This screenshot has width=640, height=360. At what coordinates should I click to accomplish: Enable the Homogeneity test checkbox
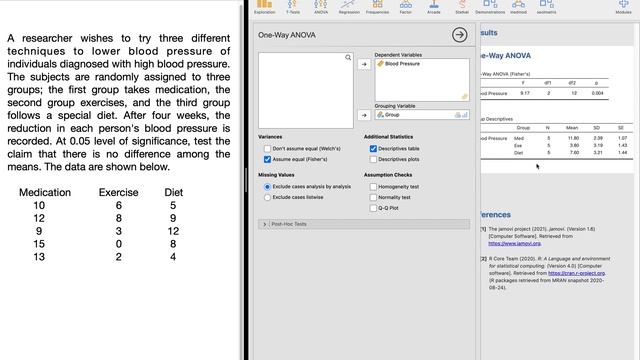pos(373,187)
